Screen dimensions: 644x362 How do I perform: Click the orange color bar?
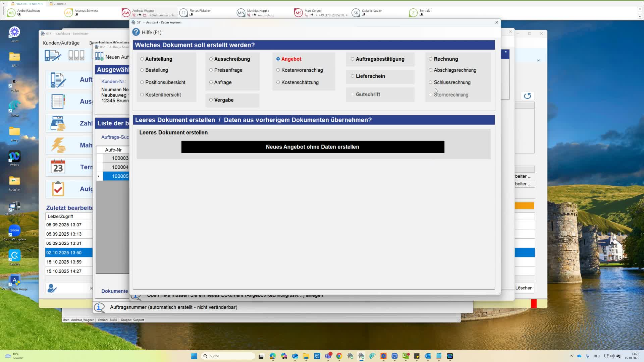[x=524, y=205]
